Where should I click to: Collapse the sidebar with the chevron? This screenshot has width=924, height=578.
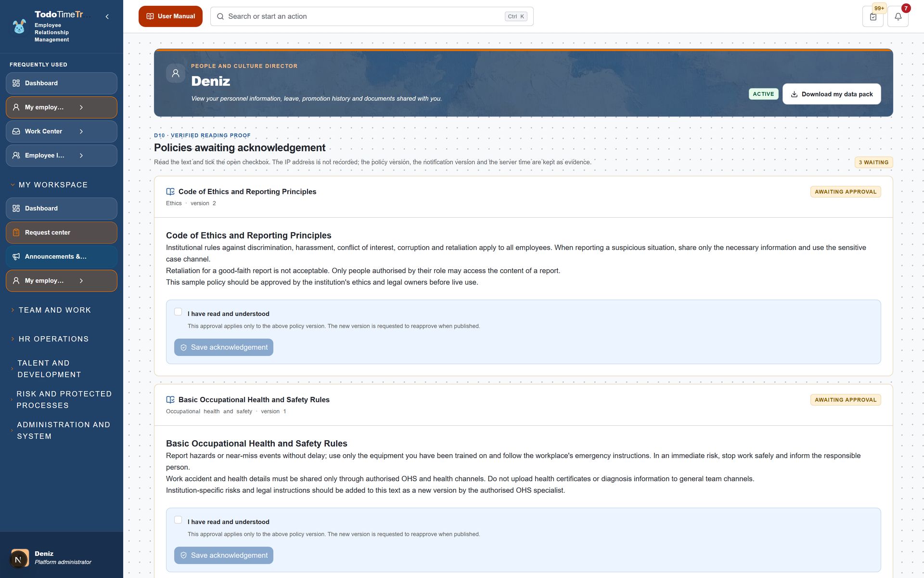point(107,16)
